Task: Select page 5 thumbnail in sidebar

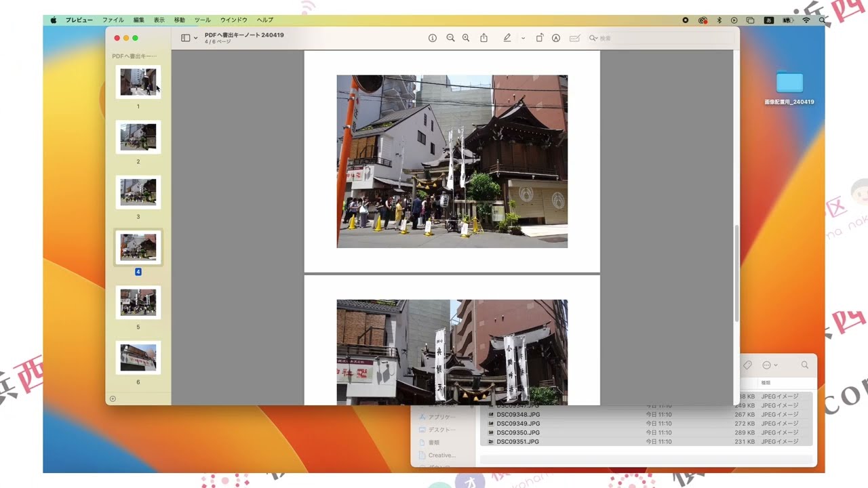Action: pyautogui.click(x=138, y=302)
